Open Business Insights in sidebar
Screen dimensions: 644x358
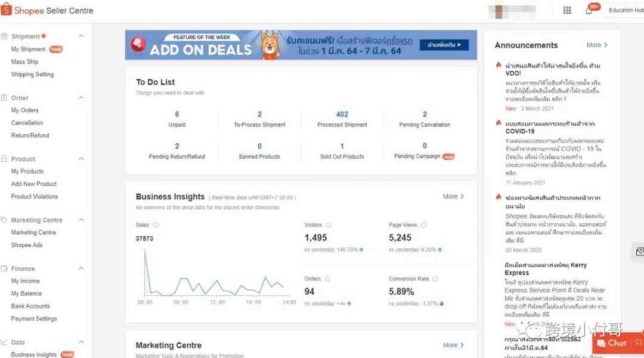pyautogui.click(x=33, y=354)
